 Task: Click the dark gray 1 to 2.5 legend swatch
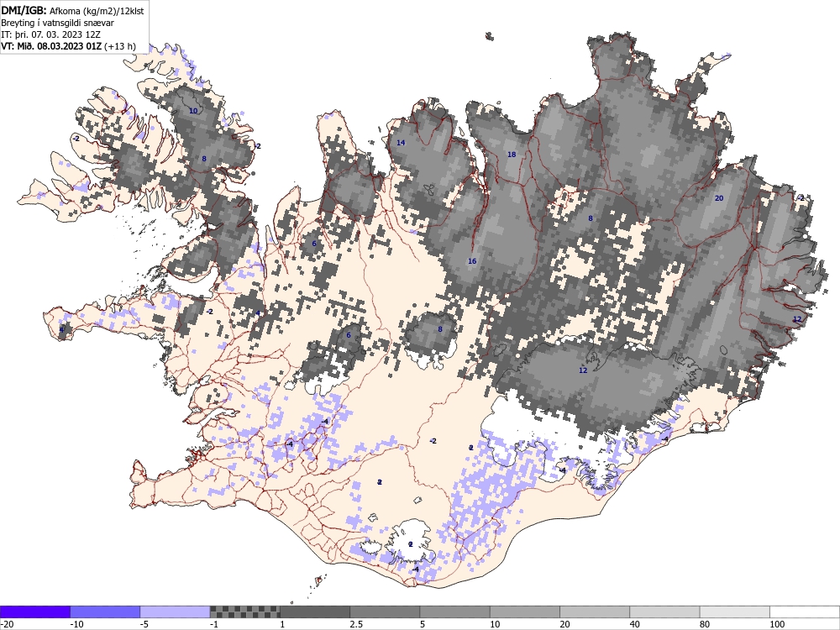pos(315,612)
